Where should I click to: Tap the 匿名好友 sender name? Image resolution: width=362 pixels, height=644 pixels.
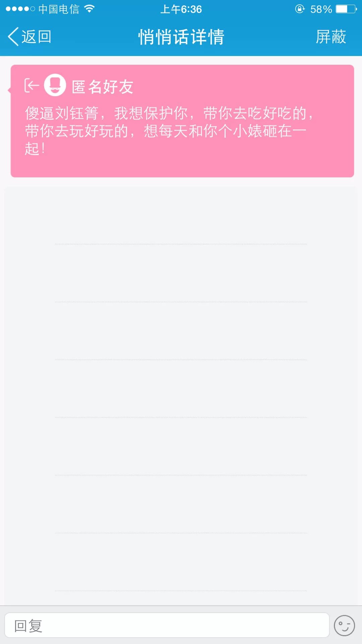click(103, 87)
